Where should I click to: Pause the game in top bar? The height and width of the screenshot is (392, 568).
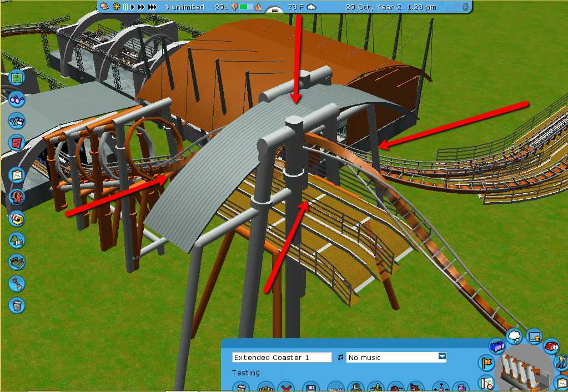coord(125,7)
